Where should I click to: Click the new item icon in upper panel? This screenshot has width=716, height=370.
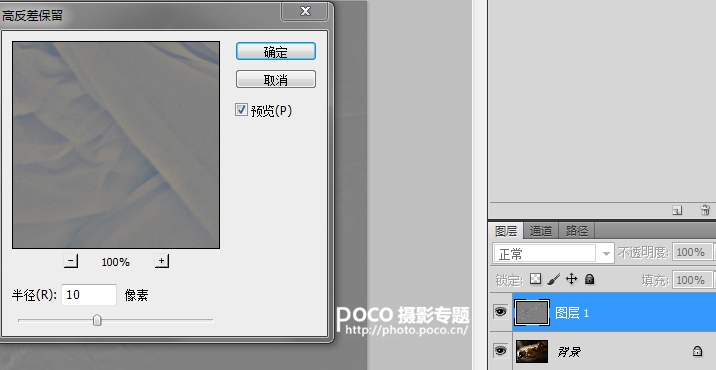coord(677,210)
